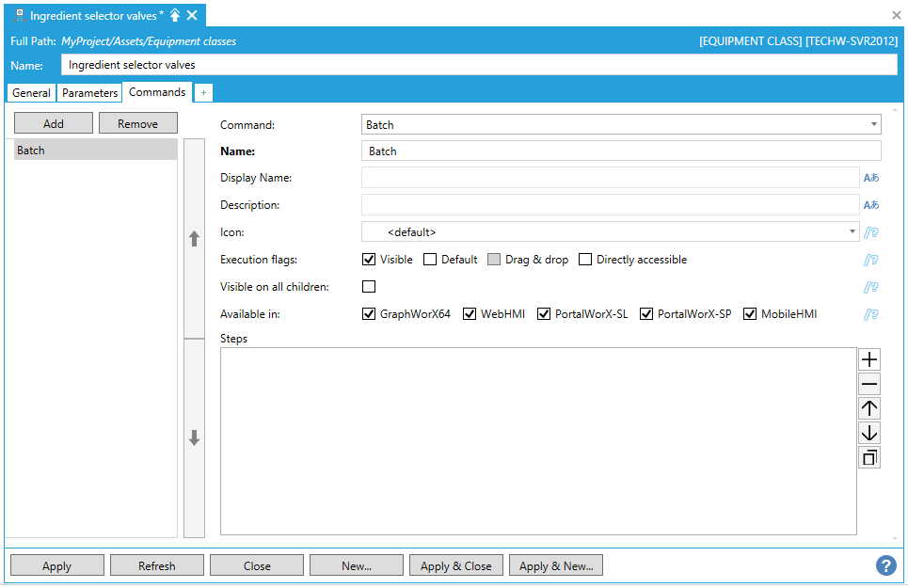This screenshot has height=588, width=908.
Task: Click the minus icon to remove a step
Action: 869,384
